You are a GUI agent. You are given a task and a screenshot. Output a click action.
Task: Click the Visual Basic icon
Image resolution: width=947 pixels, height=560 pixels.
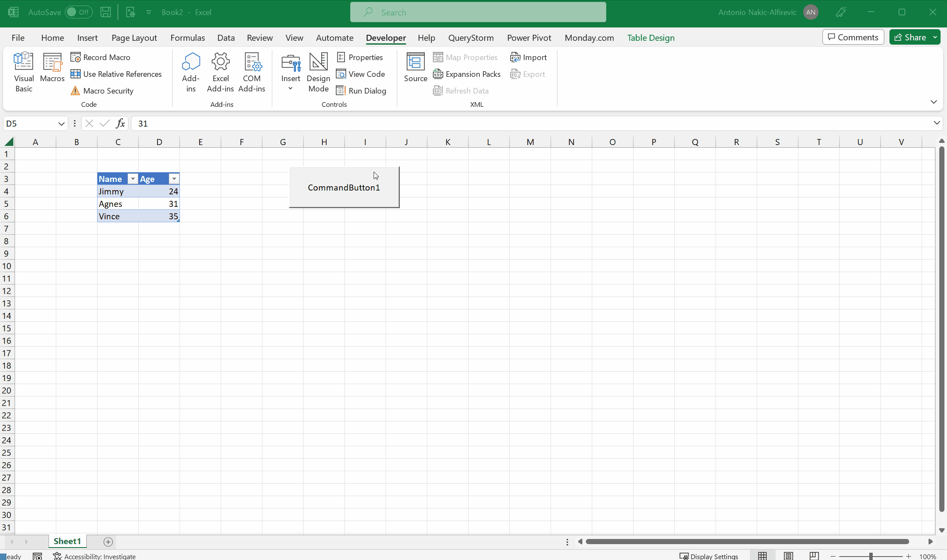point(23,71)
